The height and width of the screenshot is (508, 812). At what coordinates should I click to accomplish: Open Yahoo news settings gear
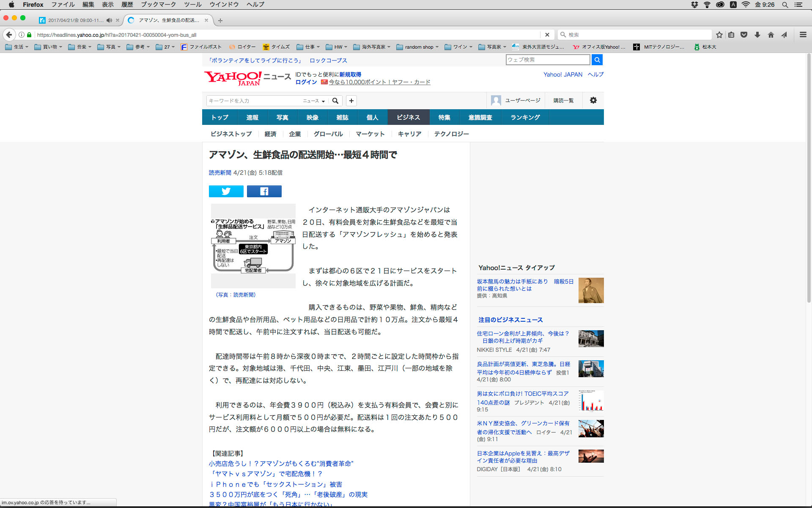tap(593, 100)
